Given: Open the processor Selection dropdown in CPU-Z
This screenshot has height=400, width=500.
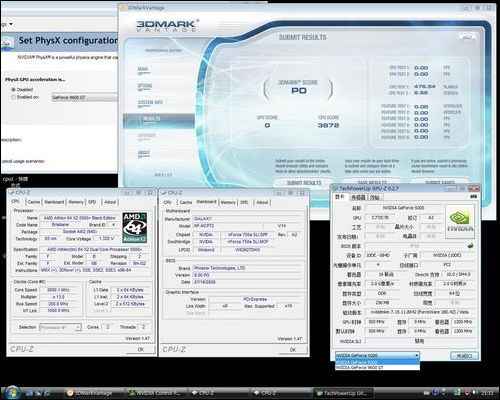Looking at the screenshot, I should pyautogui.click(x=60, y=327).
